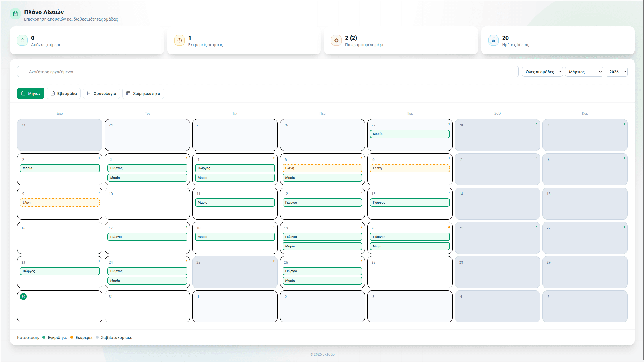Click the clock icon on Εκκρεμείς αιτήσεις card
644x362 pixels.
click(x=179, y=40)
